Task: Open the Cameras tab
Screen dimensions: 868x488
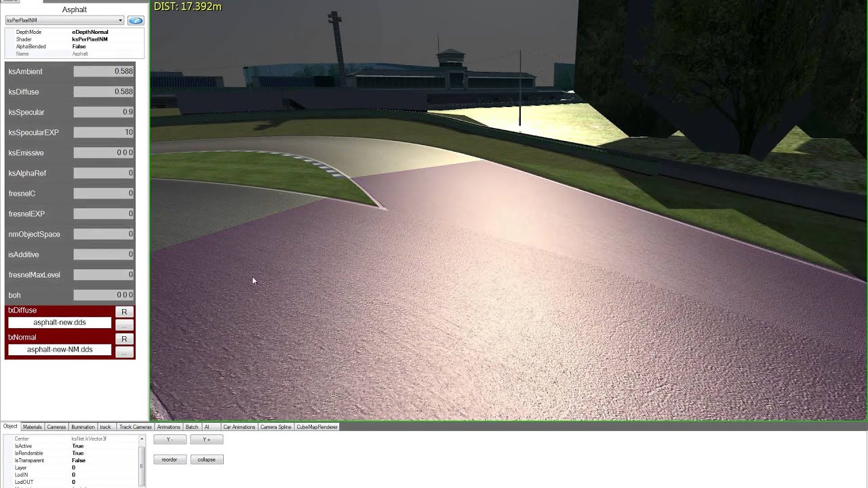Action: point(56,427)
